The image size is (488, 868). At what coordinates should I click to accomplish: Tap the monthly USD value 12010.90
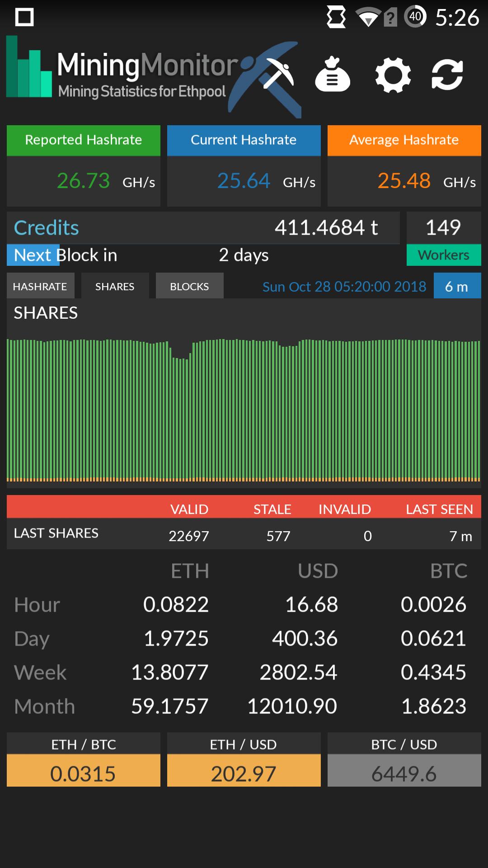point(292,706)
